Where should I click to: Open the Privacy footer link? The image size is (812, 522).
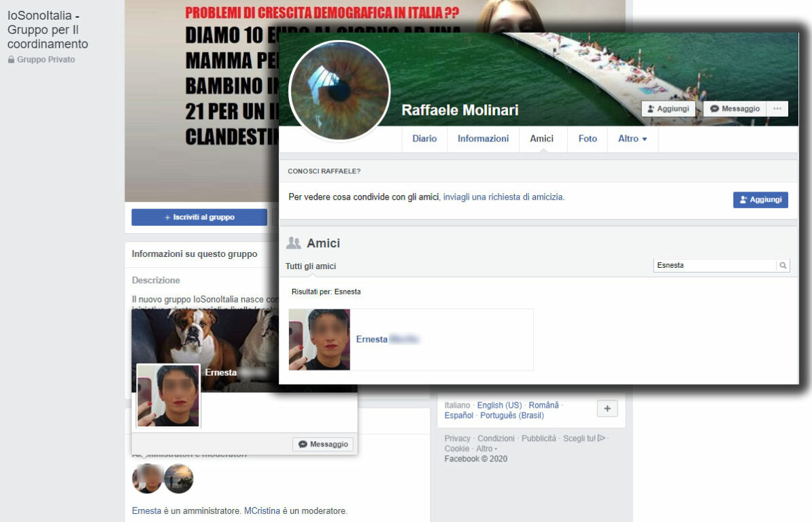[457, 438]
